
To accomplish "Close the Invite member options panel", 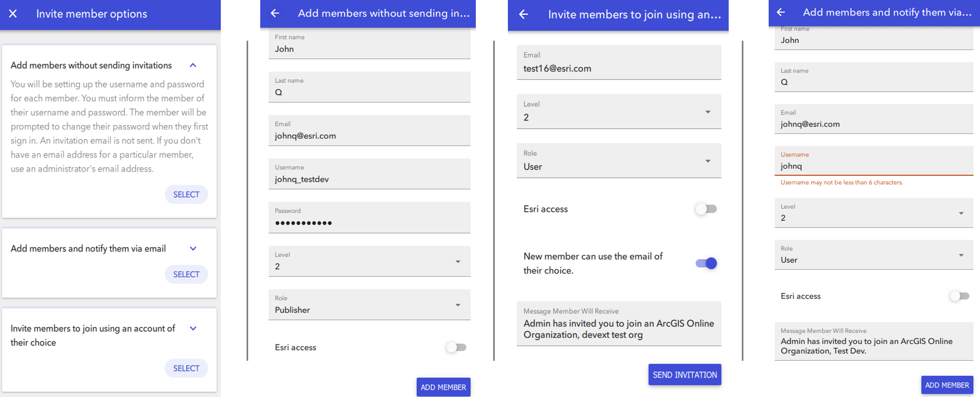I will [13, 14].
